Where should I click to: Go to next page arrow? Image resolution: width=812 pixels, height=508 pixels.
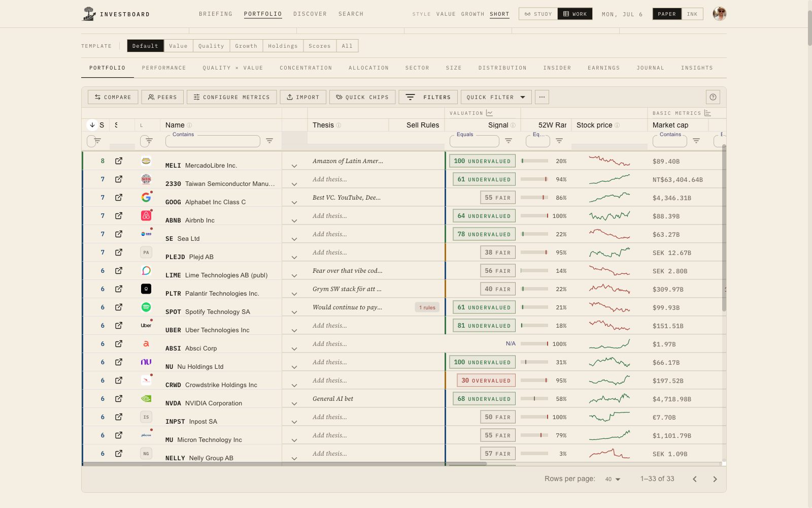tap(715, 479)
